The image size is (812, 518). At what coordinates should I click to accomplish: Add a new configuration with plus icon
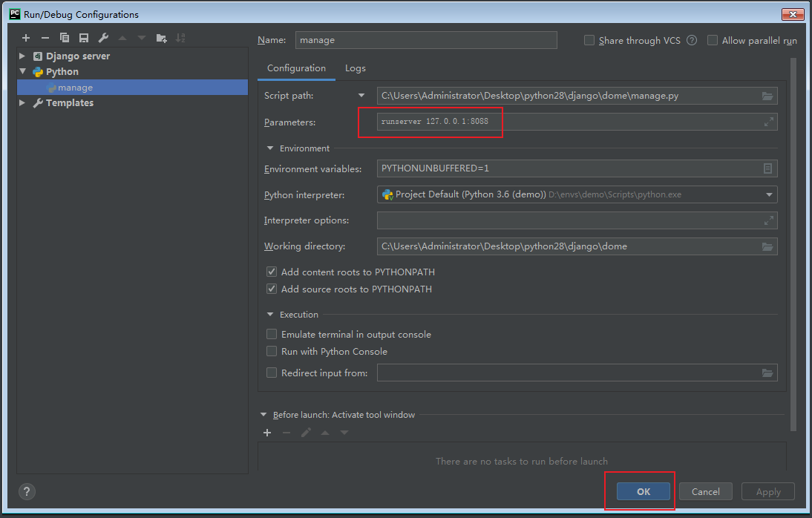(x=26, y=38)
